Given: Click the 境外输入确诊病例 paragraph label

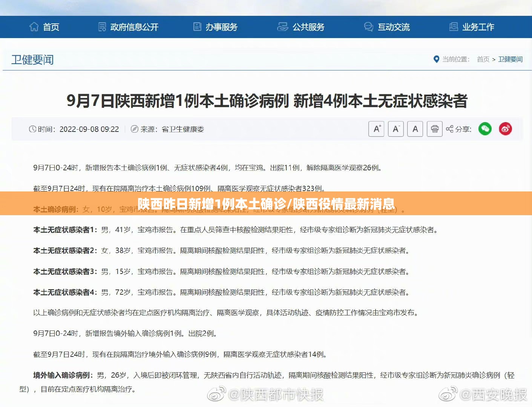Looking at the screenshot, I should tap(63, 375).
